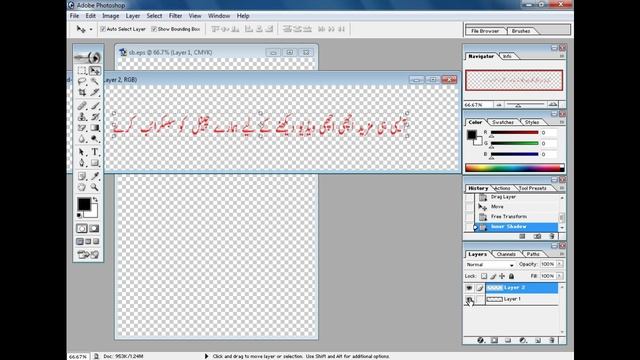Viewport: 640px width, 360px height.
Task: Open Layers panel flyout menu
Action: pyautogui.click(x=562, y=254)
